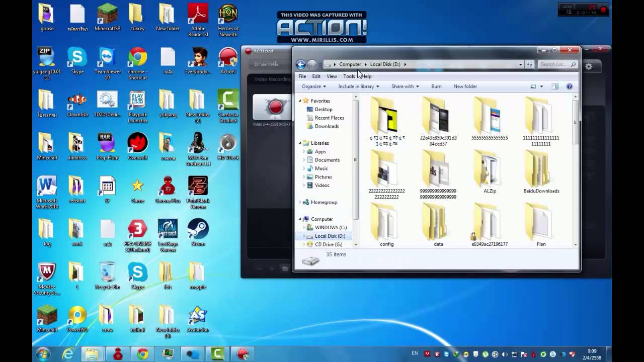
Task: Open the Recycle Bin
Action: click(107, 276)
